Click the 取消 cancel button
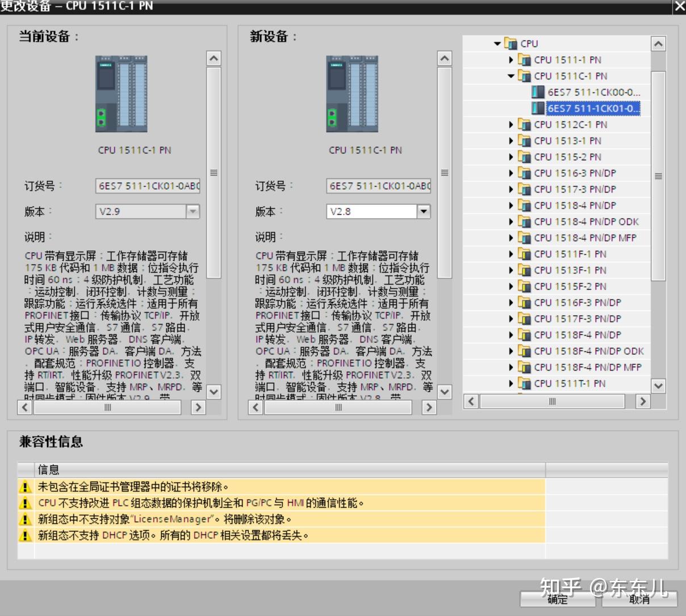 (639, 600)
